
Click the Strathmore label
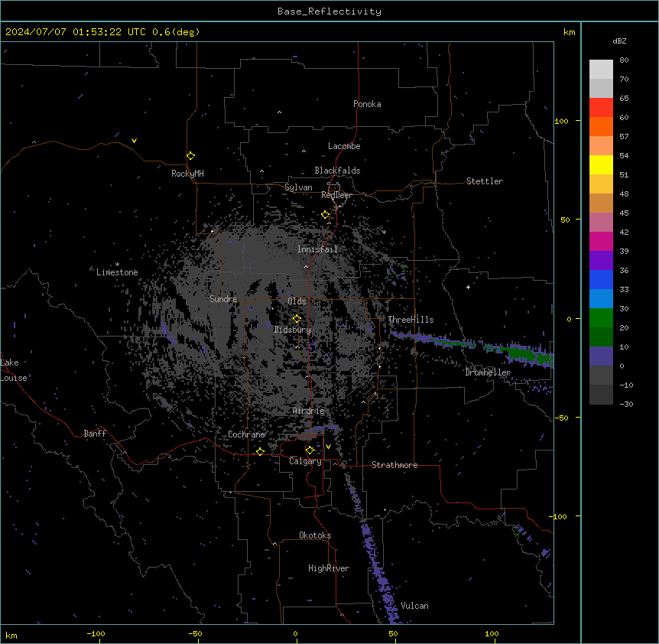coord(394,465)
